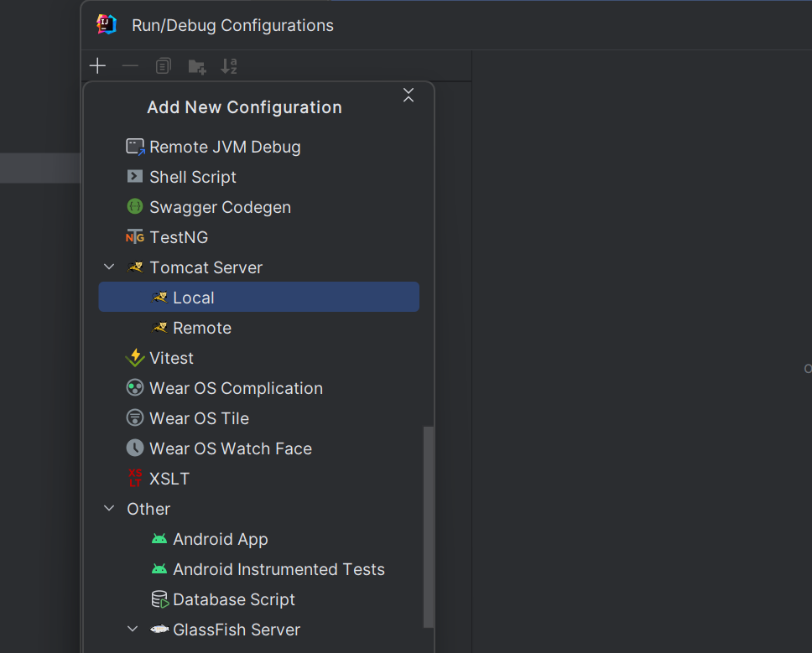Click the Swagger Codegen icon
Viewport: 812px width, 653px height.
[x=135, y=207]
